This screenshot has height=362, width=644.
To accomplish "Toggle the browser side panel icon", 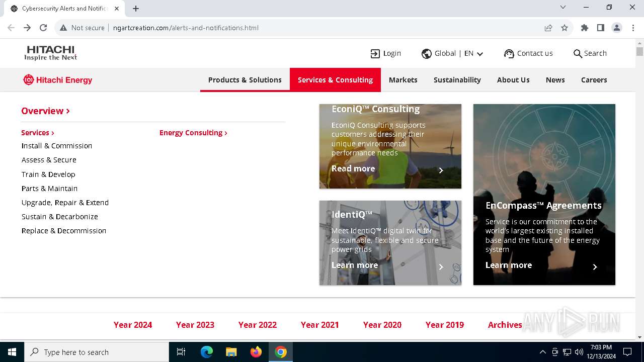I will pos(601,28).
